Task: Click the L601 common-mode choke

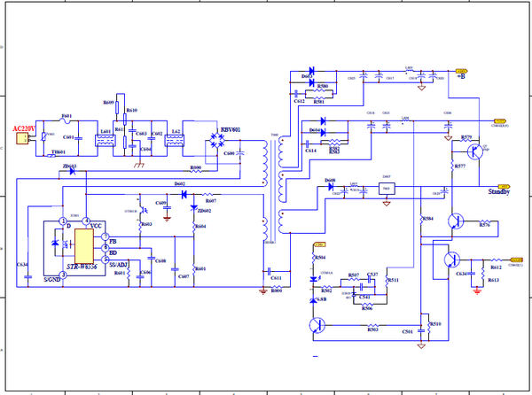Action: (x=107, y=142)
